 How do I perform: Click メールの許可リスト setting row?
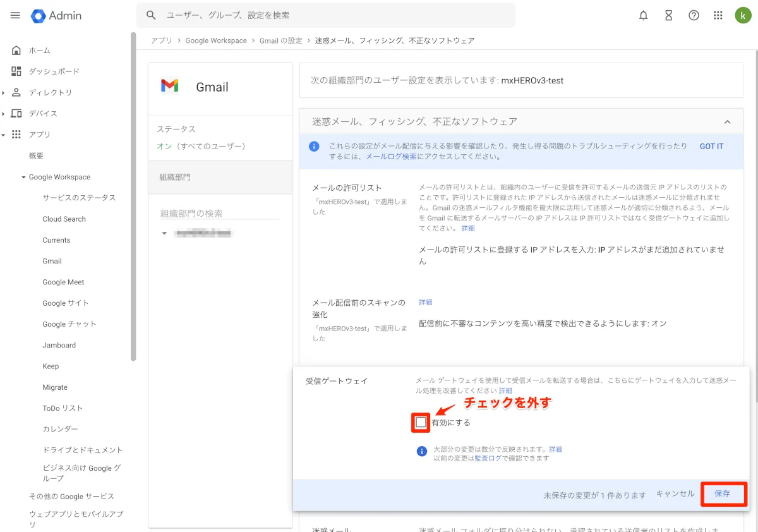click(520, 225)
